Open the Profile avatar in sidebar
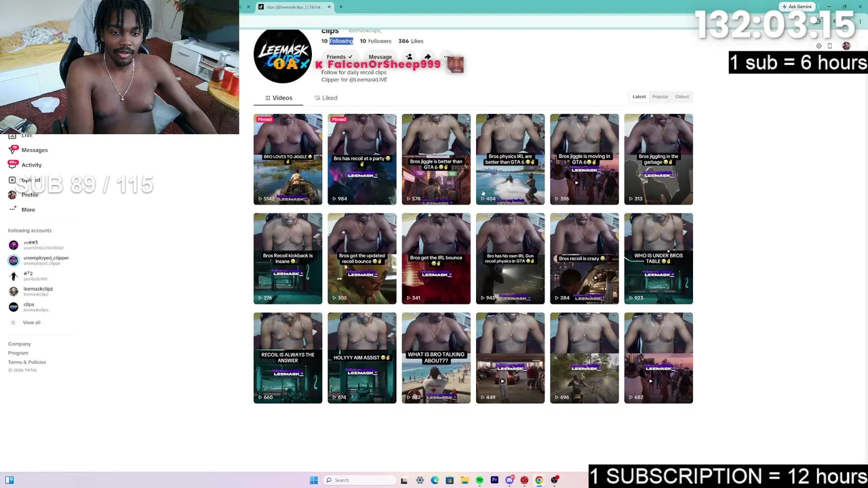868x488 pixels. [x=12, y=195]
